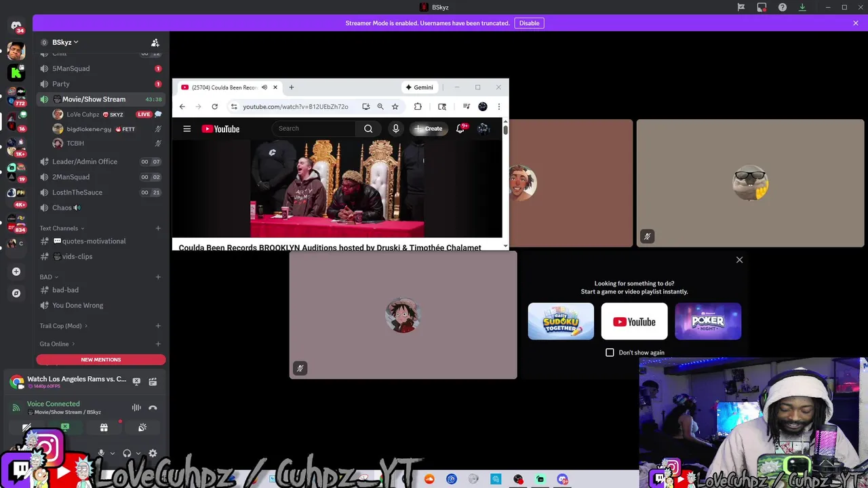The width and height of the screenshot is (868, 488).
Task: Join the Chaos voice channel
Action: 100,207
